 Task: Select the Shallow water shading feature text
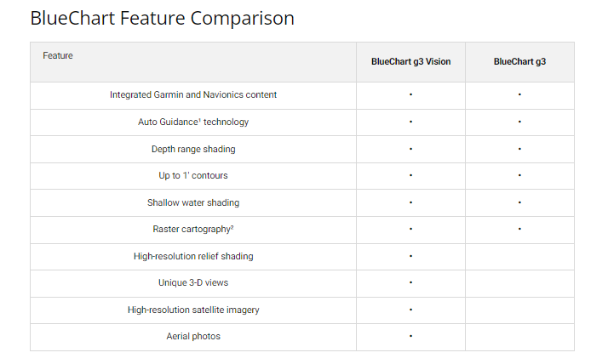tap(193, 203)
